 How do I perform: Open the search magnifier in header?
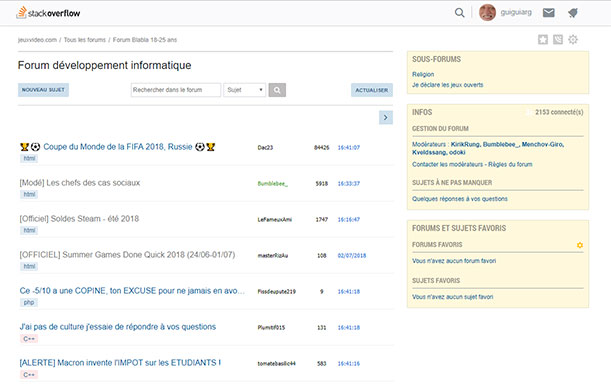459,13
